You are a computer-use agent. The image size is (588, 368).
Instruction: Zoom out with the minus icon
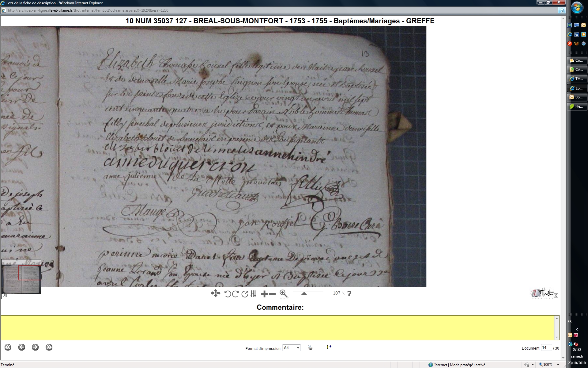tap(272, 294)
